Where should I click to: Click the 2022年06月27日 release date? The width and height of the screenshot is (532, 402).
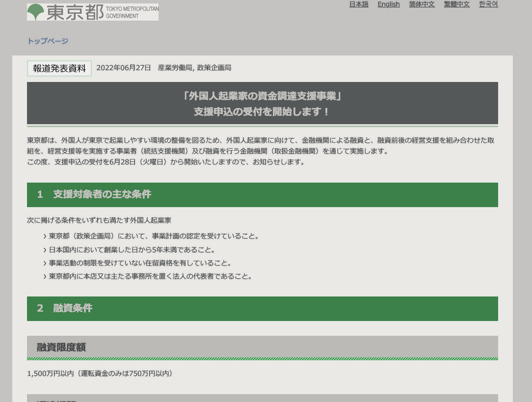click(x=124, y=68)
